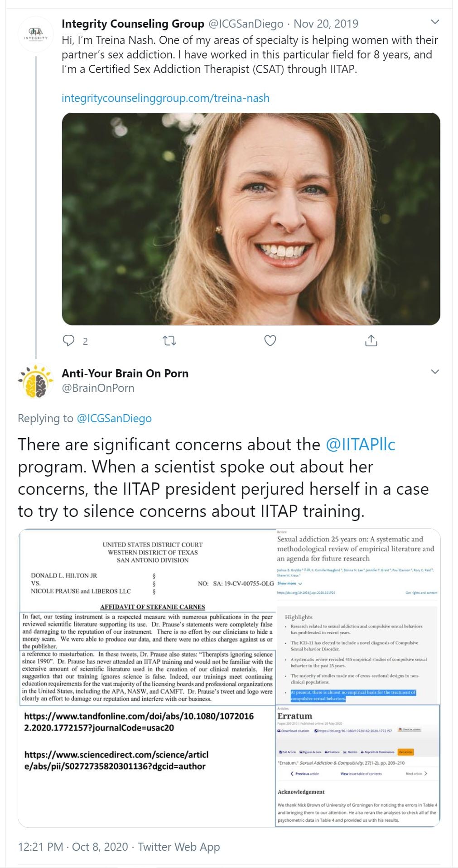Open the @IITAPllc mention
The width and height of the screenshot is (458, 868).
click(360, 444)
